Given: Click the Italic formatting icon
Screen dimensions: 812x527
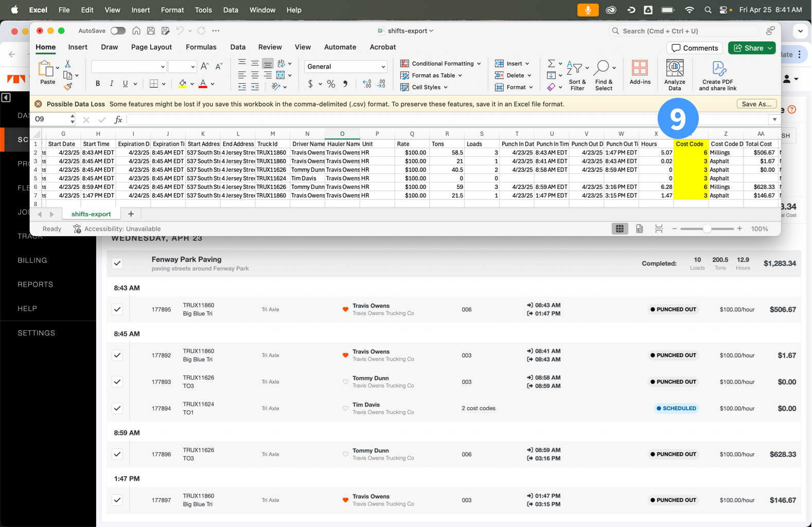Looking at the screenshot, I should pos(111,83).
